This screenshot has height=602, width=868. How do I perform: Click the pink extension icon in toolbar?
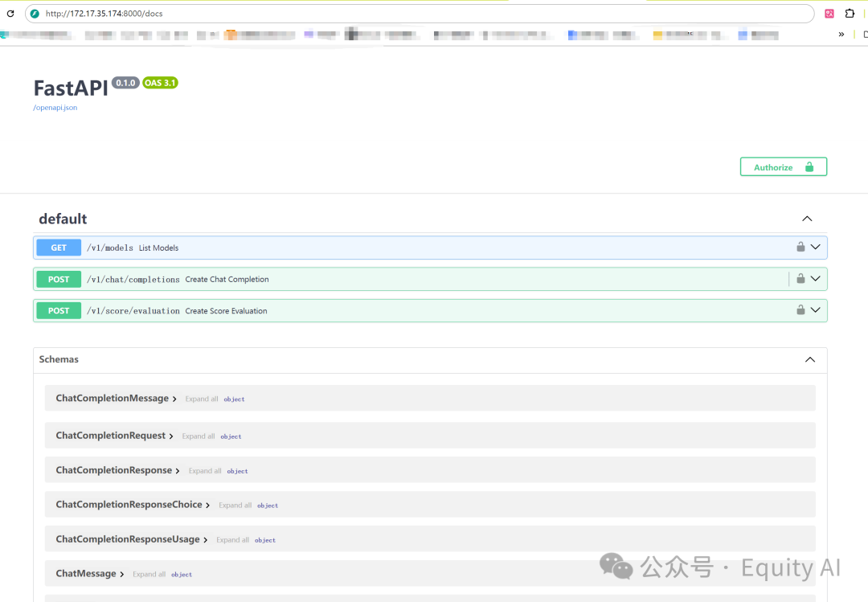pyautogui.click(x=829, y=14)
